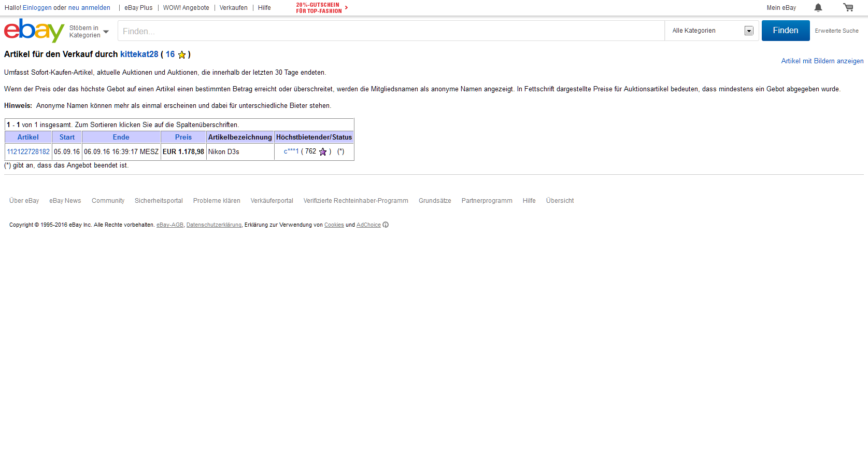868x471 pixels.
Task: Open the notifications bell icon
Action: point(818,7)
